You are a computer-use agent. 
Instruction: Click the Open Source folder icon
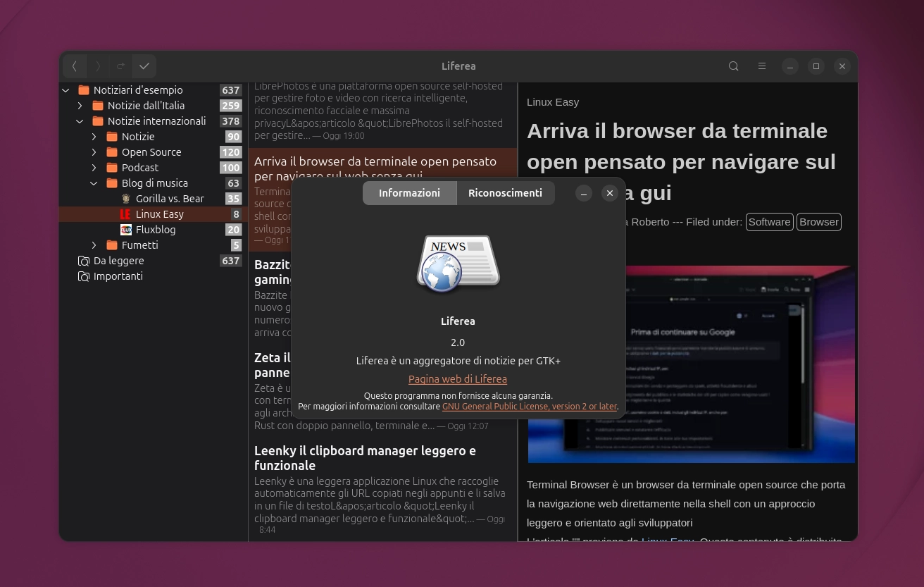pyautogui.click(x=112, y=152)
